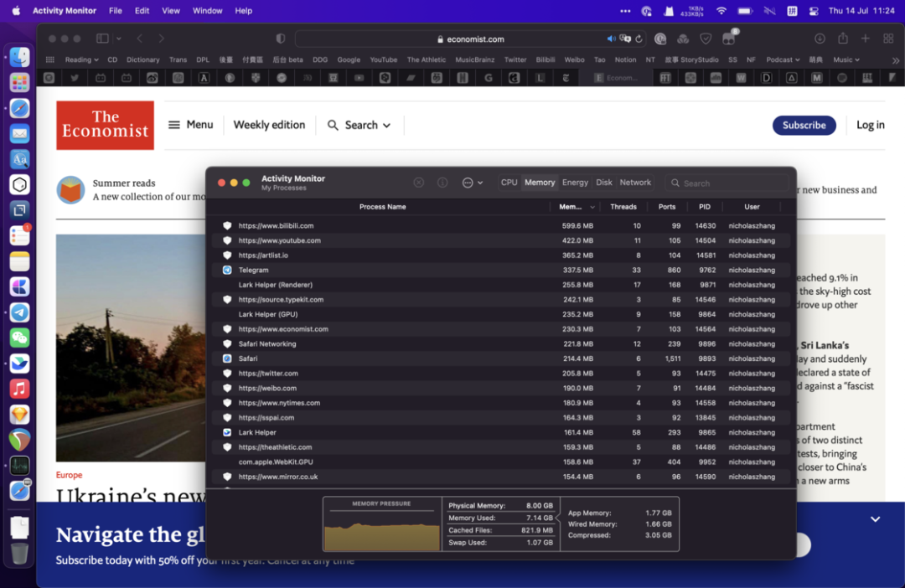Image resolution: width=905 pixels, height=588 pixels.
Task: Click the Inspect process info icon
Action: [442, 183]
